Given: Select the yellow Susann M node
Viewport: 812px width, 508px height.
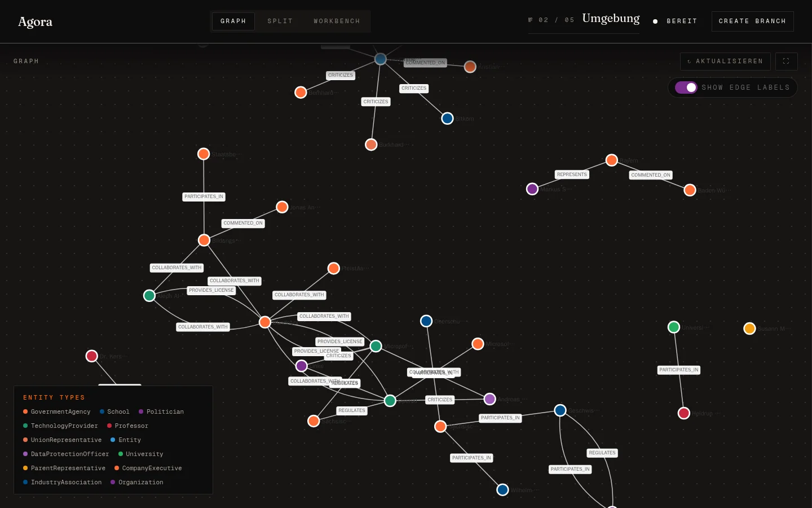Looking at the screenshot, I should (749, 329).
